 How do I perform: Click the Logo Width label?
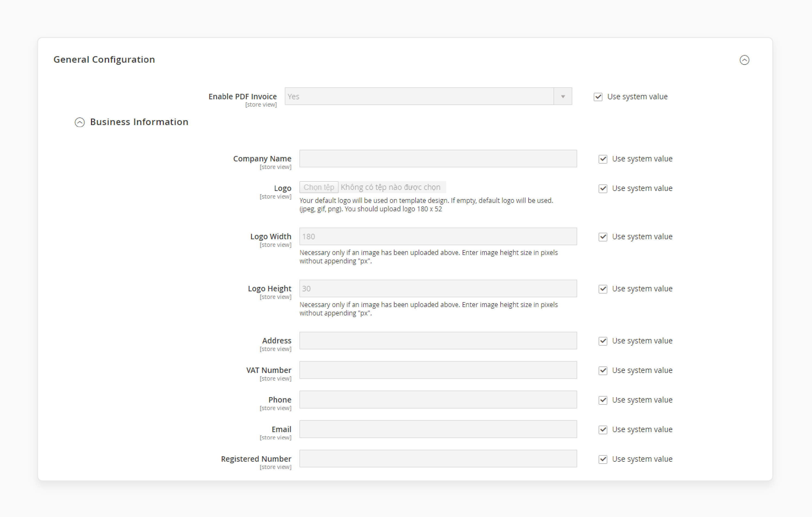[270, 237]
